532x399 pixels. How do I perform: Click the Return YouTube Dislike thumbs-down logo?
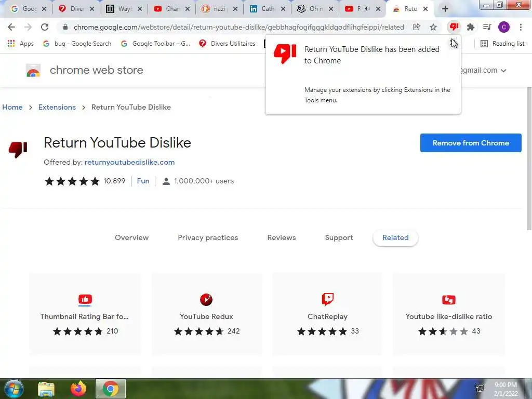coord(18,149)
